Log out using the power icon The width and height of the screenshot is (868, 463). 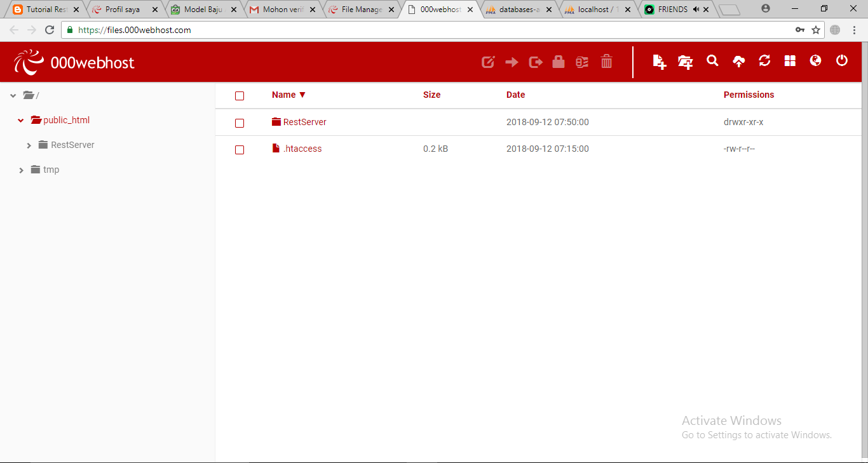[841, 62]
